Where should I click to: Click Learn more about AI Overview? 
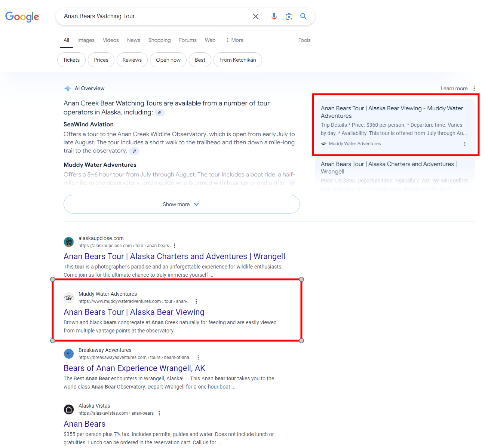[454, 89]
